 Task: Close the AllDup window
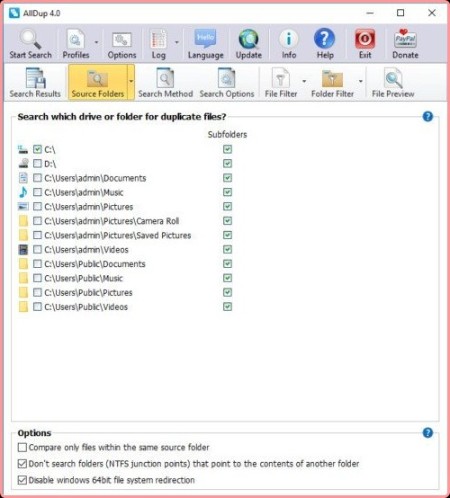click(x=432, y=13)
